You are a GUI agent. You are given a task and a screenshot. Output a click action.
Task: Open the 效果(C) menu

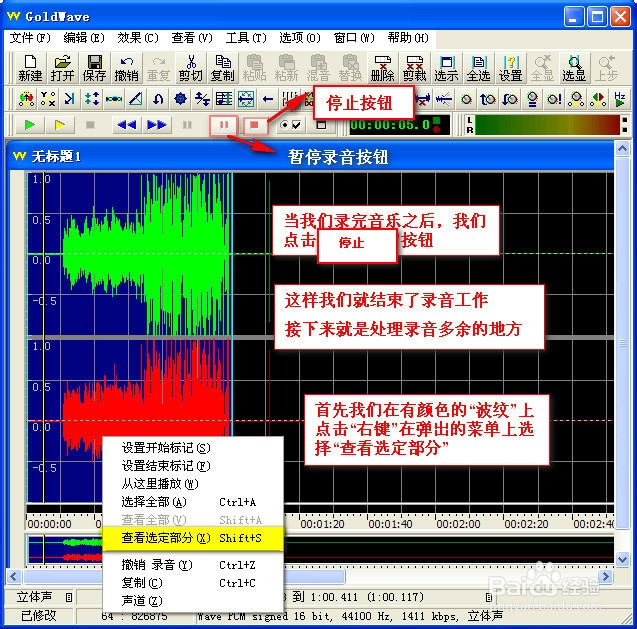(138, 38)
